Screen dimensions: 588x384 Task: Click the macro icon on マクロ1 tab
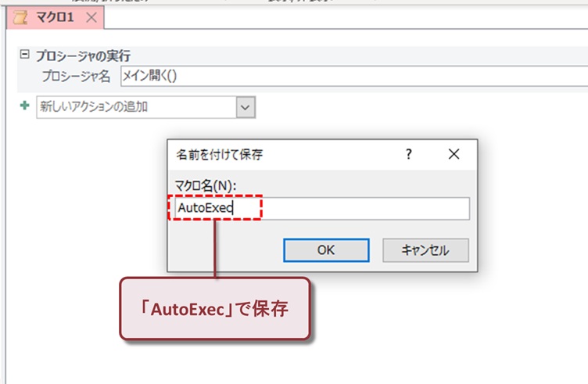(x=20, y=16)
